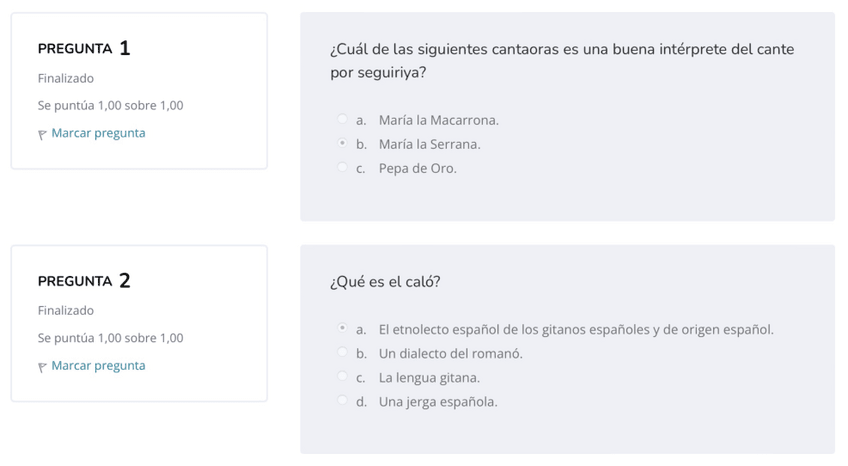The width and height of the screenshot is (848, 466).
Task: Click the flag icon for Pregunta 1
Action: (43, 134)
